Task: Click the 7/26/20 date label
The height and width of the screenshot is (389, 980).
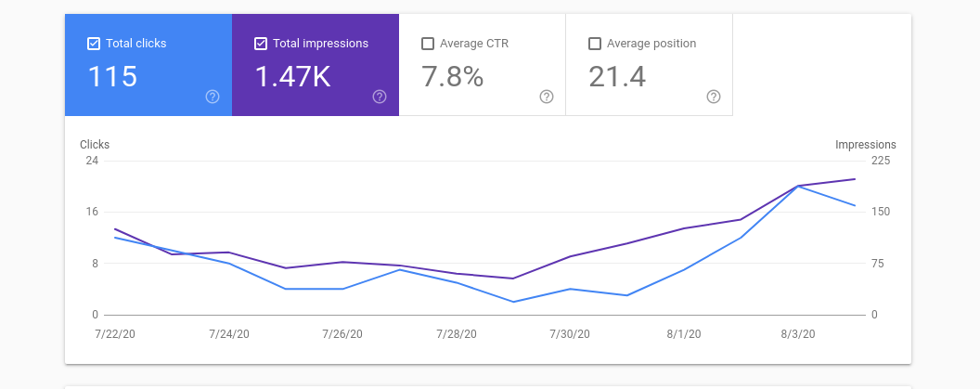Action: tap(342, 334)
